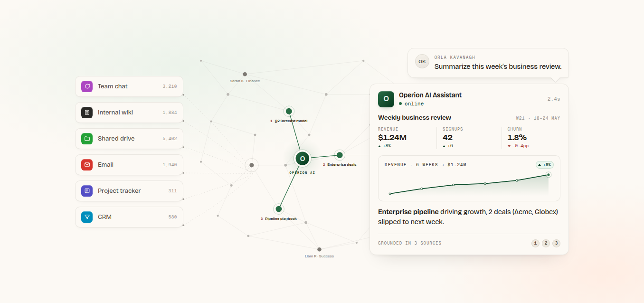Click the Project tracker icon
Screen dimensions: 644x303
(x=87, y=191)
